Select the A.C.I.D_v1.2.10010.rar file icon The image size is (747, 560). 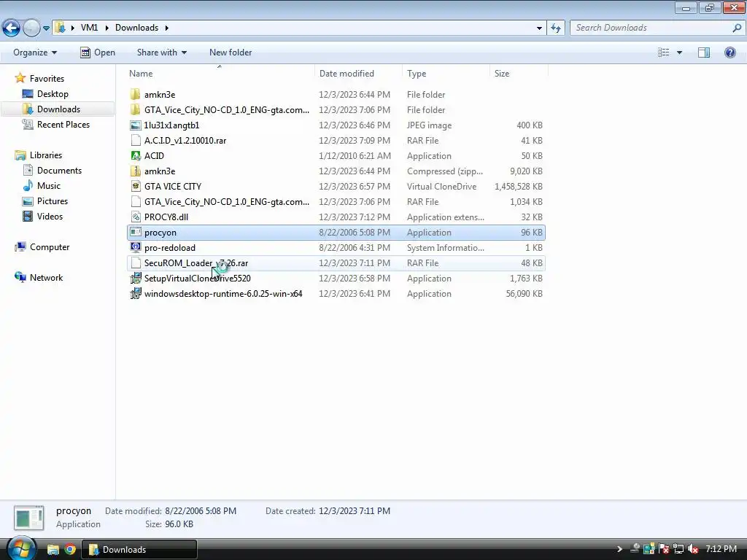pyautogui.click(x=136, y=141)
